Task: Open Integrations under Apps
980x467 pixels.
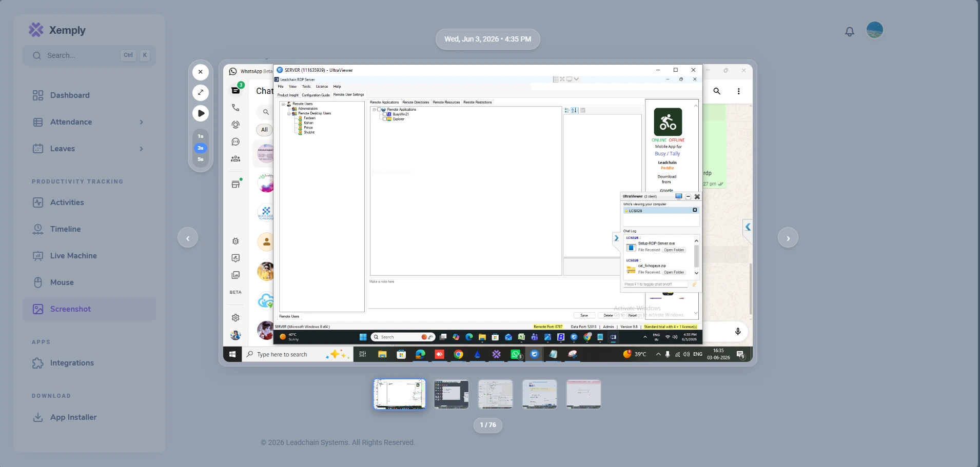Action: point(89,363)
